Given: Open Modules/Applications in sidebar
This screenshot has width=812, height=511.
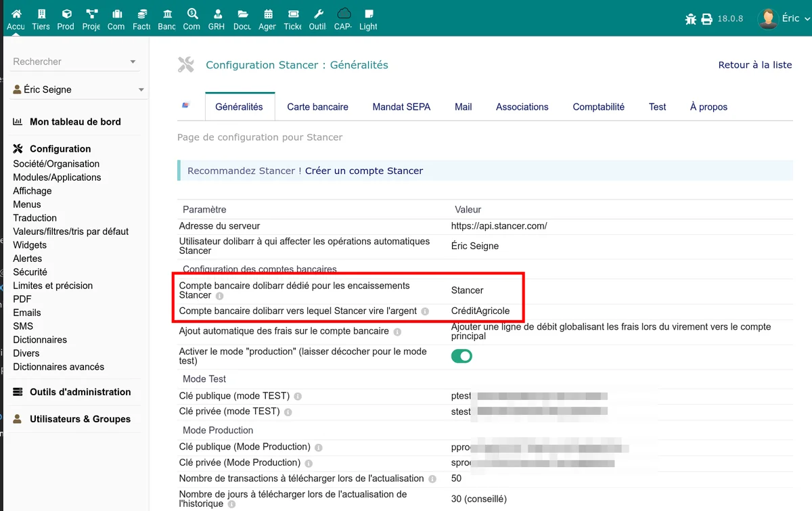Looking at the screenshot, I should pyautogui.click(x=57, y=177).
